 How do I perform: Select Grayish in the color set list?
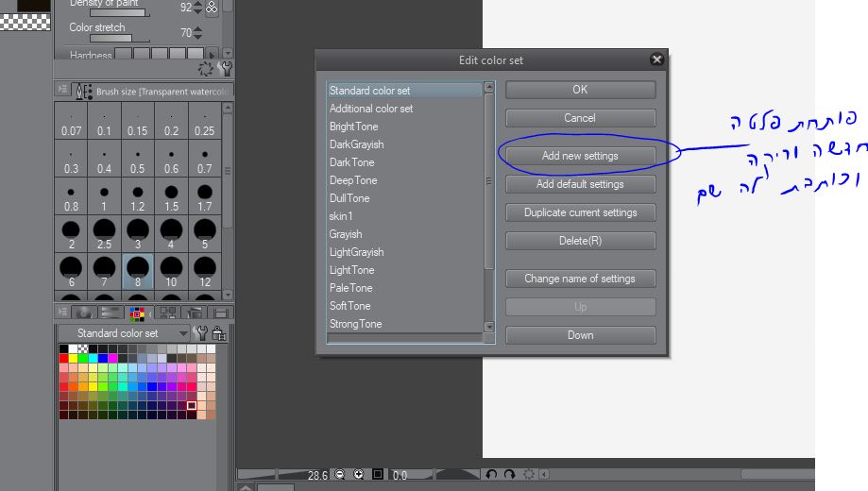tap(404, 234)
